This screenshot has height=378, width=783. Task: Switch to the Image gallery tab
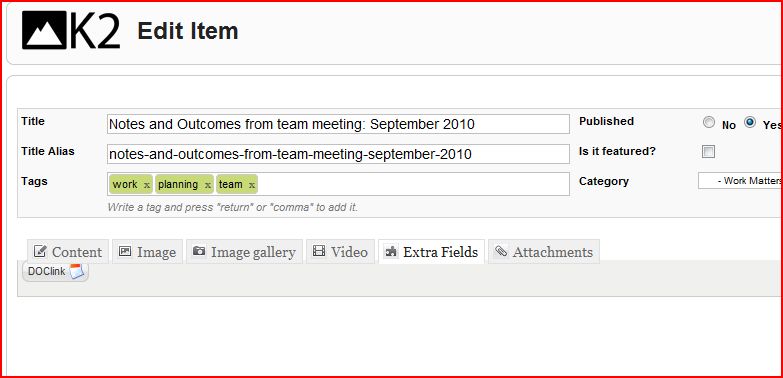click(244, 251)
